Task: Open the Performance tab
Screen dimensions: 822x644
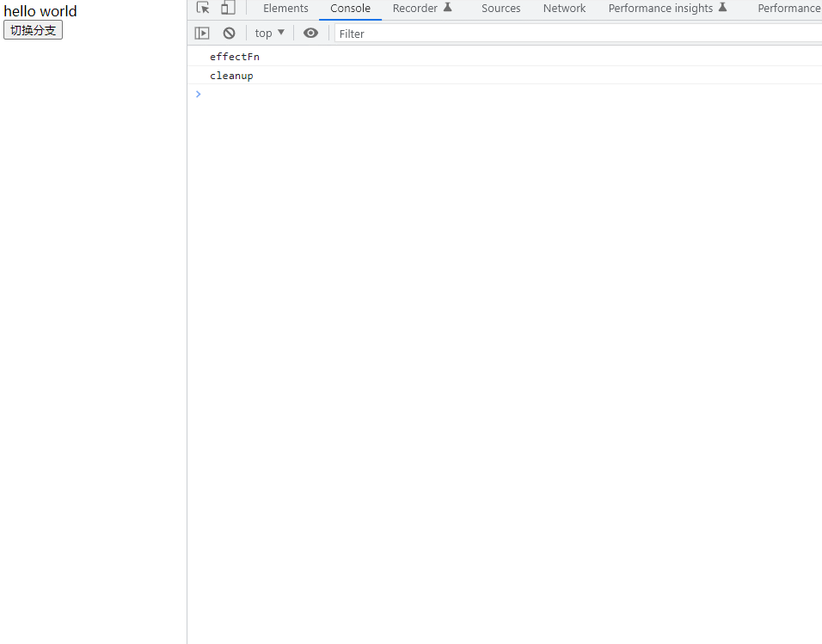Action: coord(788,9)
